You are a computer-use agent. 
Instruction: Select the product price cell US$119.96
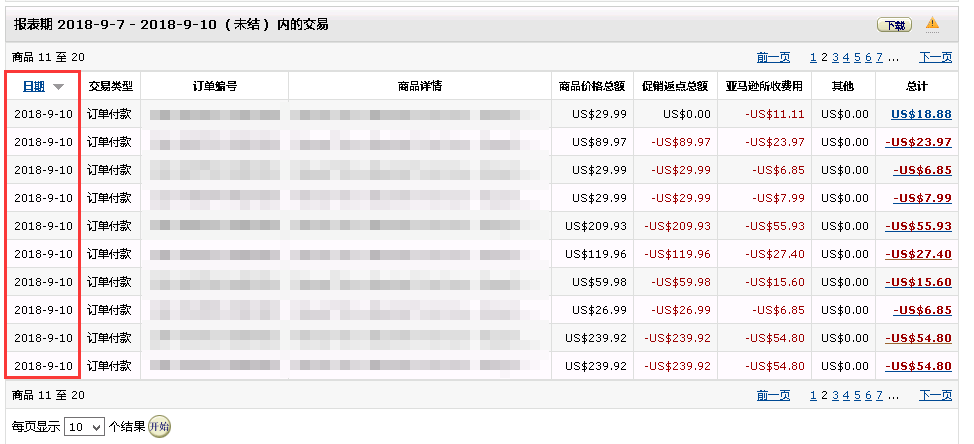pyautogui.click(x=592, y=254)
